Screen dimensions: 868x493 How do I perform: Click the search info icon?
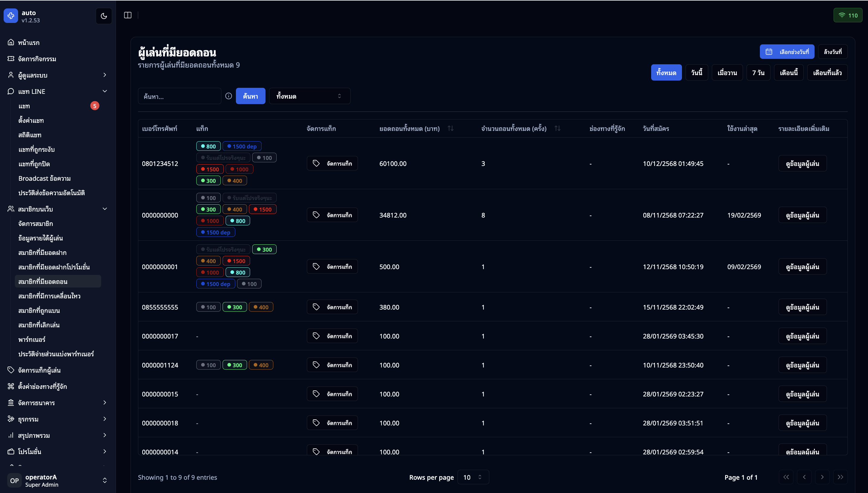pyautogui.click(x=228, y=96)
